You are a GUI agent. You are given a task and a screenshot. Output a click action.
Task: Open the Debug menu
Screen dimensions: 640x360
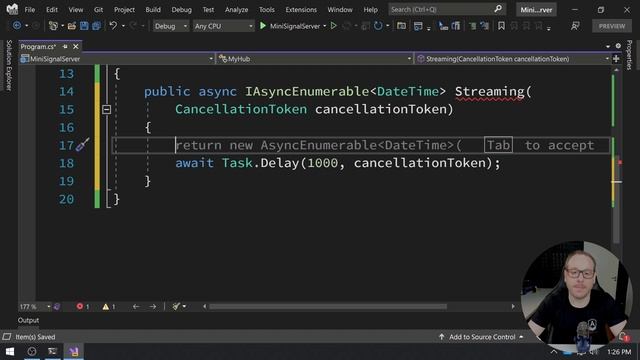pyautogui.click(x=182, y=9)
